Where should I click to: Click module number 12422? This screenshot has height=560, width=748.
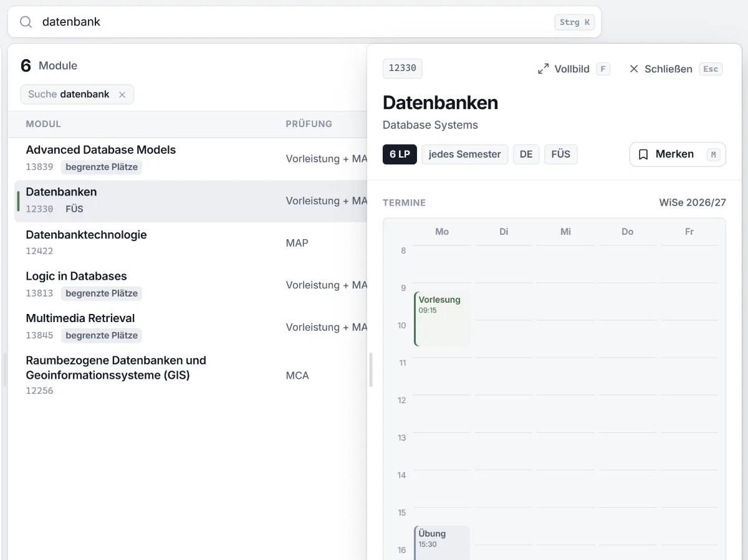tap(39, 251)
